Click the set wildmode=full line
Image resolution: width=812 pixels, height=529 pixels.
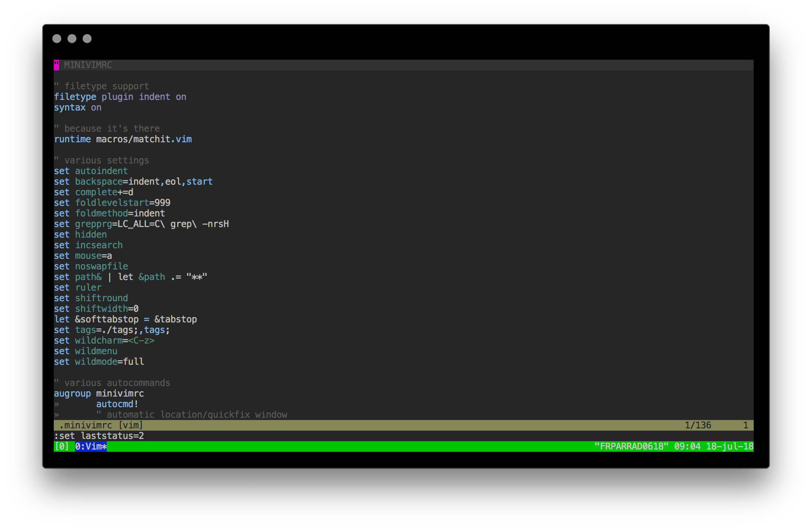point(99,362)
